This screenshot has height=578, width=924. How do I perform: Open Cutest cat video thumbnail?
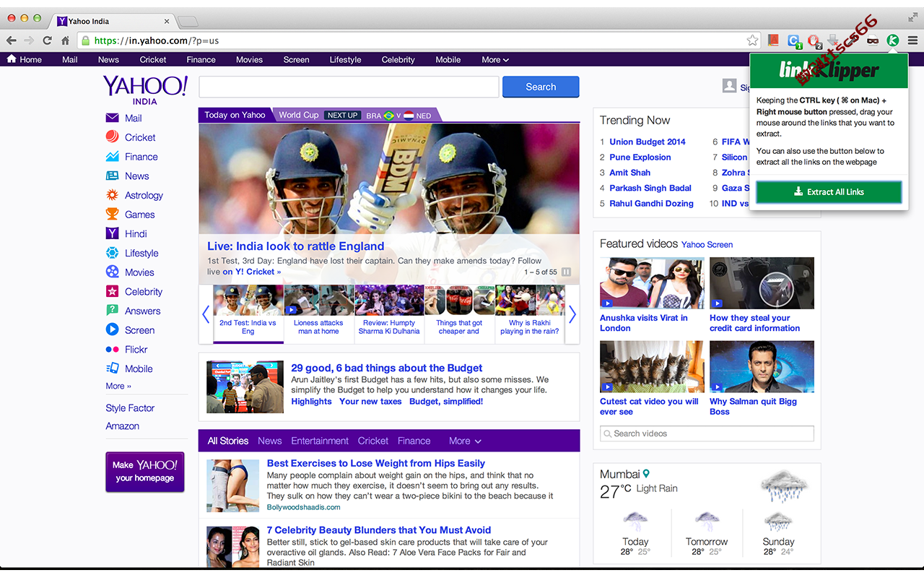(652, 367)
